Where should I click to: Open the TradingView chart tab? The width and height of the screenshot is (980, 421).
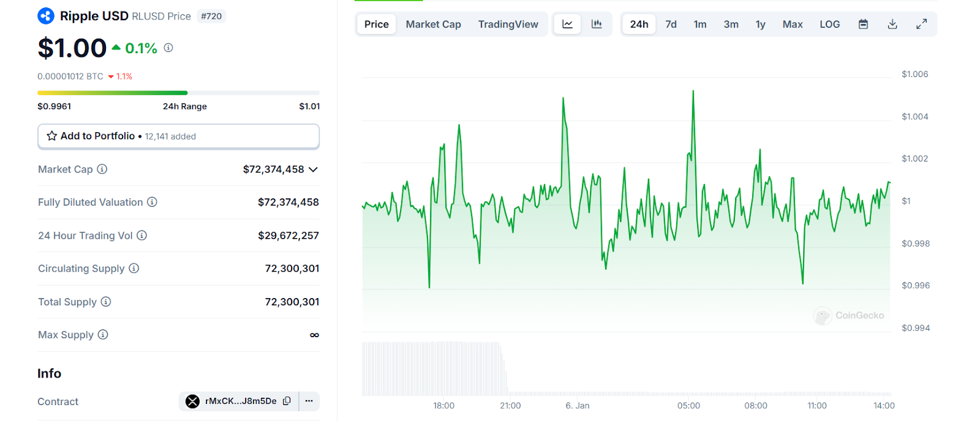point(508,24)
